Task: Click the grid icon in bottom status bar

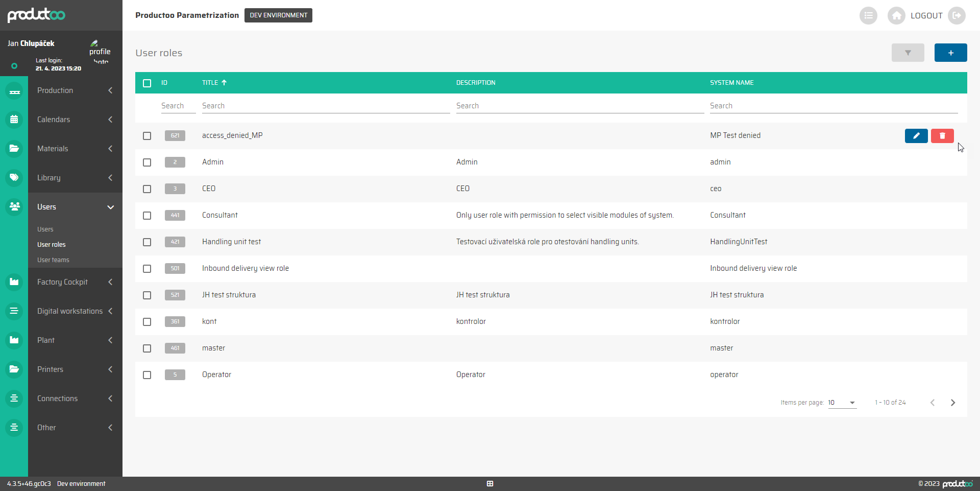Action: [490, 483]
